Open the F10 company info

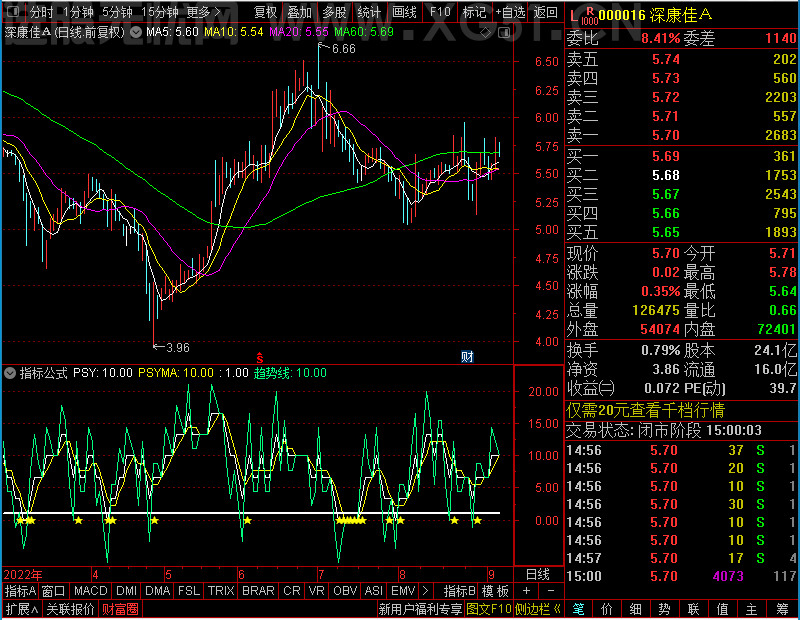pyautogui.click(x=440, y=12)
